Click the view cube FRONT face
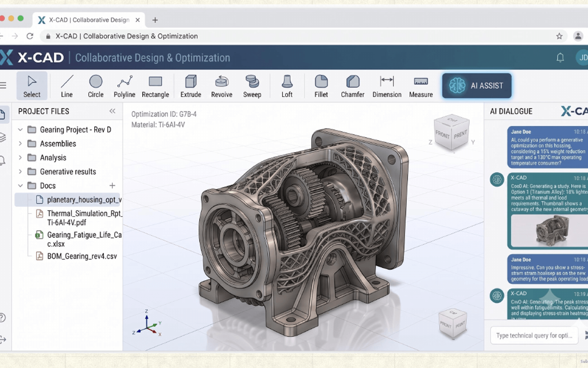 [x=442, y=135]
